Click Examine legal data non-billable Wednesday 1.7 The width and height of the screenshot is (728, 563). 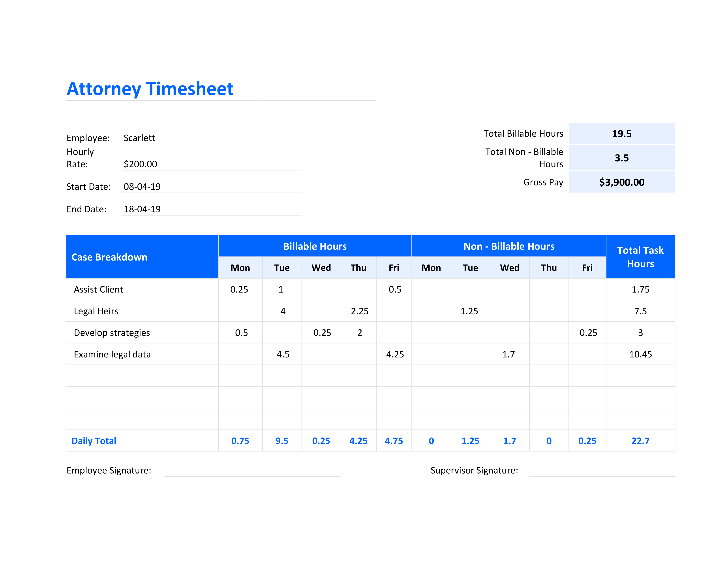pos(510,354)
